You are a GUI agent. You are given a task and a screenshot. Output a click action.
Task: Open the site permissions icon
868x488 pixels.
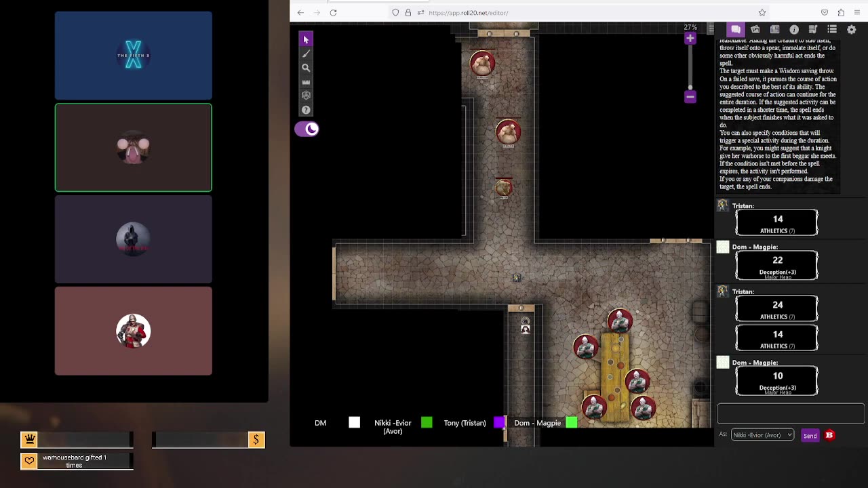(420, 12)
